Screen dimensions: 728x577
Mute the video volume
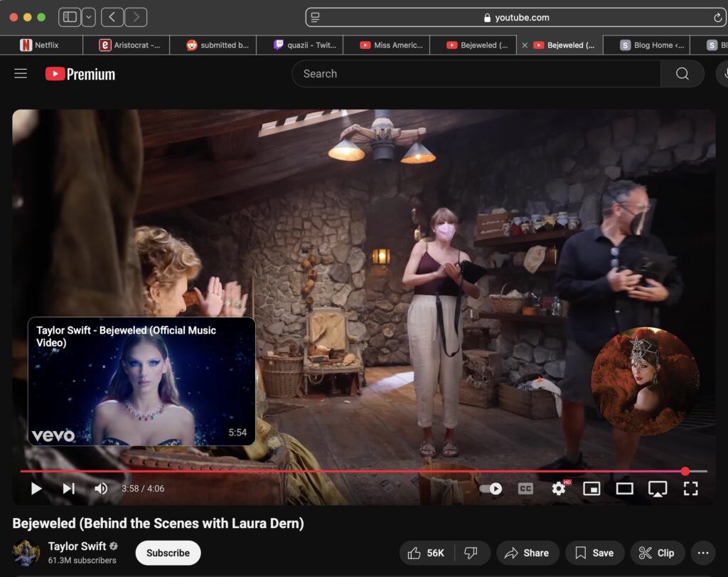(x=101, y=488)
